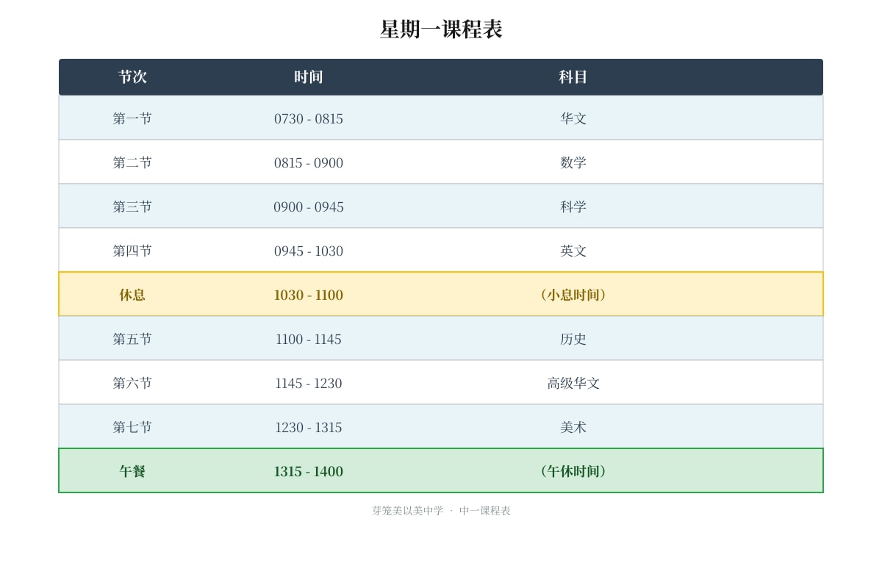The height and width of the screenshot is (588, 882).
Task: Select the subject 美术
Action: (573, 427)
